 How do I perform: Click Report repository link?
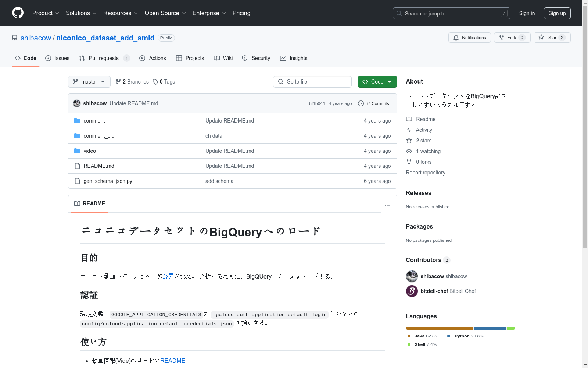pos(426,173)
